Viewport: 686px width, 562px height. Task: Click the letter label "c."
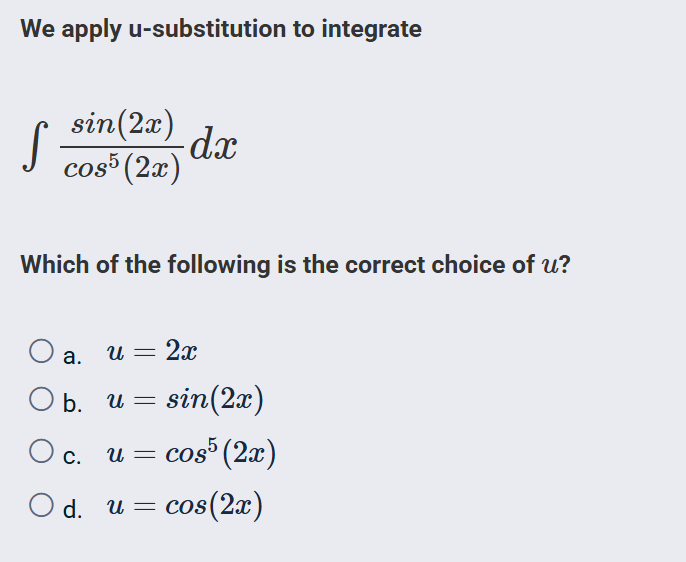click(70, 456)
